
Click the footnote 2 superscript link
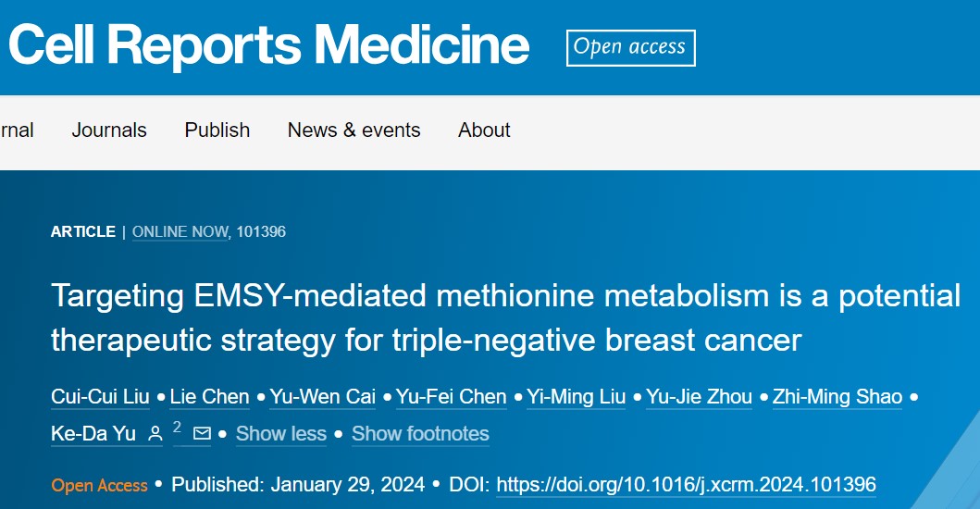pos(177,427)
